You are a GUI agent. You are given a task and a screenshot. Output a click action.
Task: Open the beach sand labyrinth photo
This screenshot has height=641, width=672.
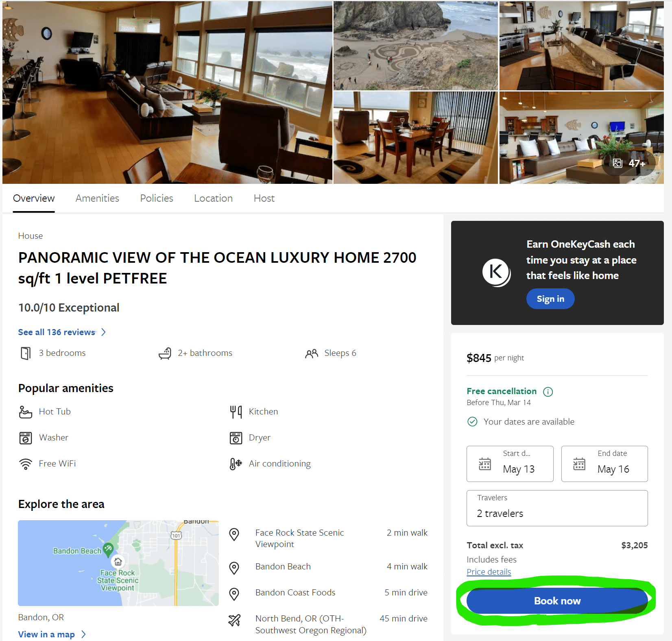(415, 46)
